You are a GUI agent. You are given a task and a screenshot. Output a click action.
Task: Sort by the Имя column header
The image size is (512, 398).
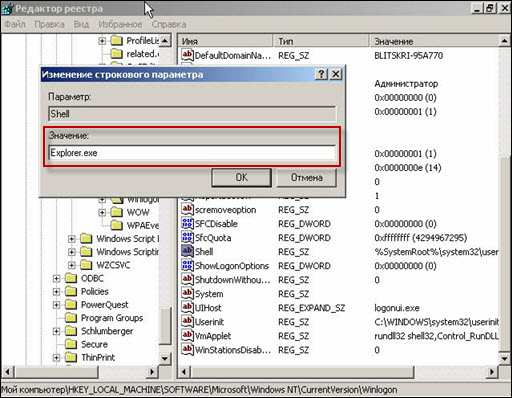click(225, 41)
